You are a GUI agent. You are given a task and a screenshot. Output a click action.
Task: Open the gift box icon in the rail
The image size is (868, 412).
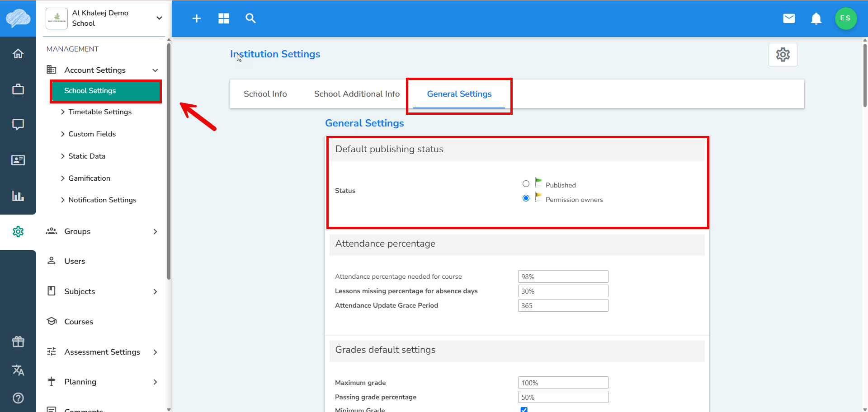click(18, 342)
